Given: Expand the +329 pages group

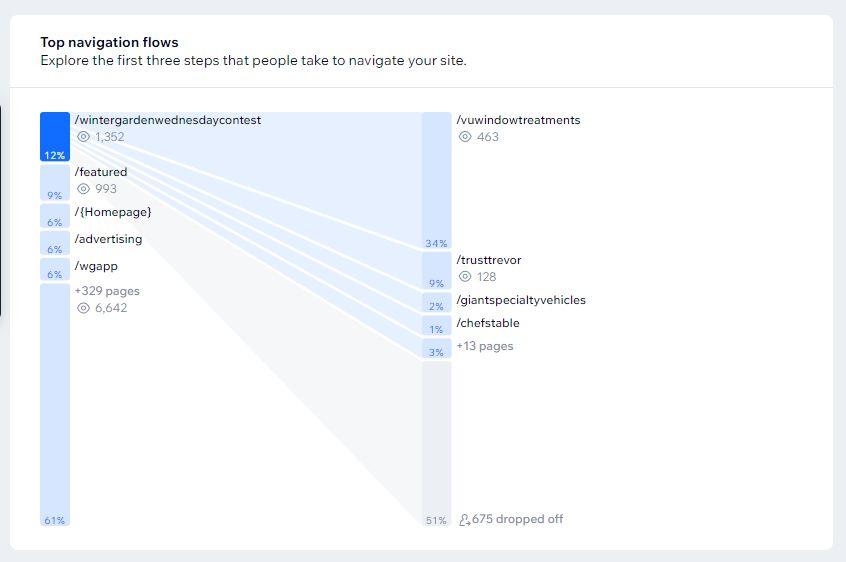Looking at the screenshot, I should [107, 291].
